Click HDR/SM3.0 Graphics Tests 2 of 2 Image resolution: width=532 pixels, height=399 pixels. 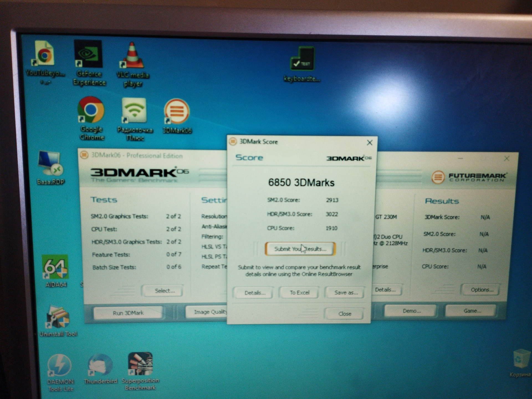(174, 242)
